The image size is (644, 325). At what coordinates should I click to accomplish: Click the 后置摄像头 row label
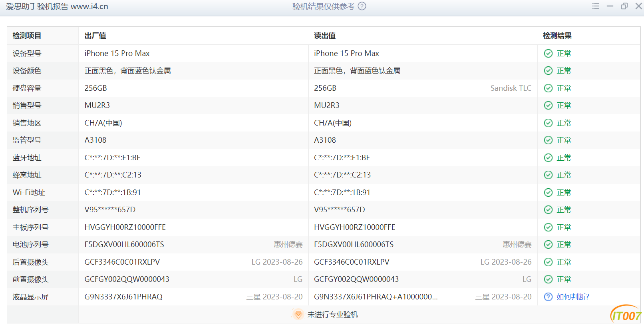click(x=30, y=262)
